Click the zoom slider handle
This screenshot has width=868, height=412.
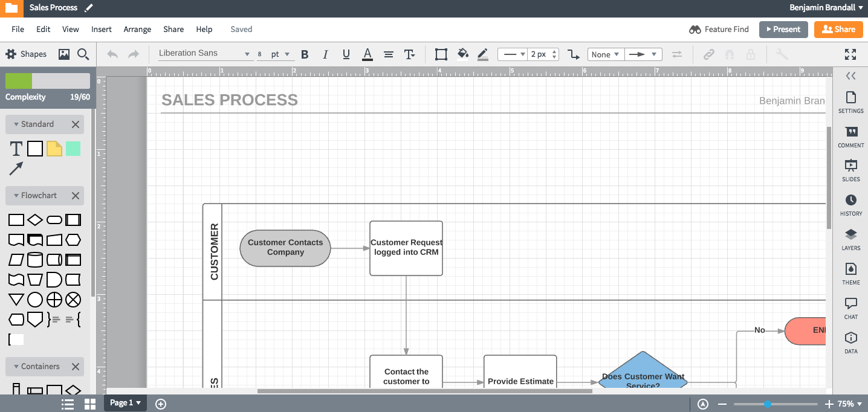point(767,404)
